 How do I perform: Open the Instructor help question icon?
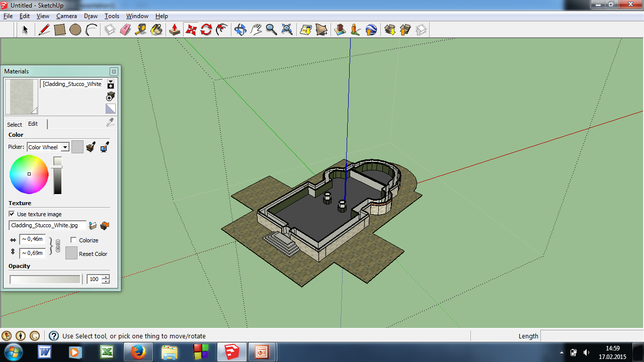tap(53, 336)
